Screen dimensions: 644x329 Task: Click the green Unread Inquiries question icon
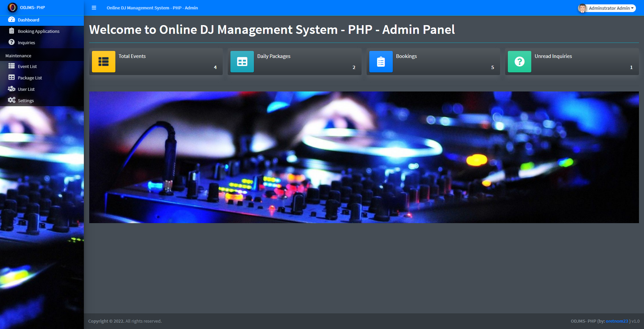[520, 62]
